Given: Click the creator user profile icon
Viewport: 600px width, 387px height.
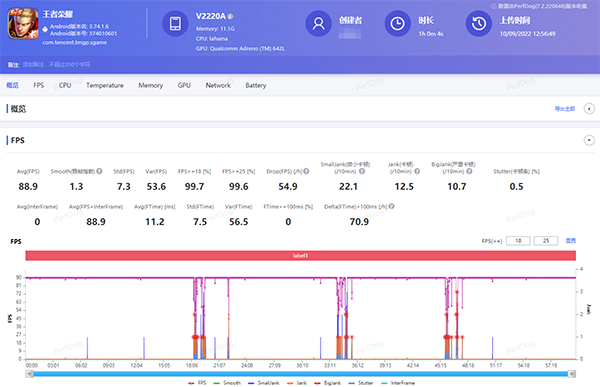Looking at the screenshot, I should (x=318, y=23).
